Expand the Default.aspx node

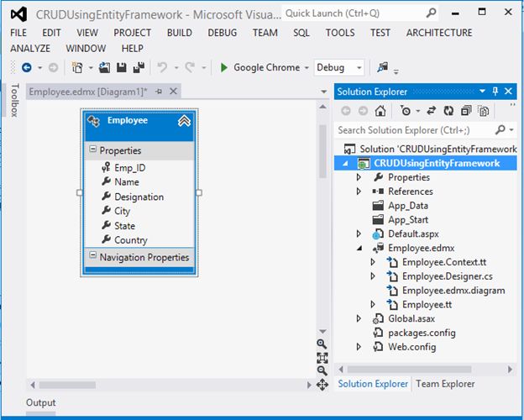tap(359, 234)
